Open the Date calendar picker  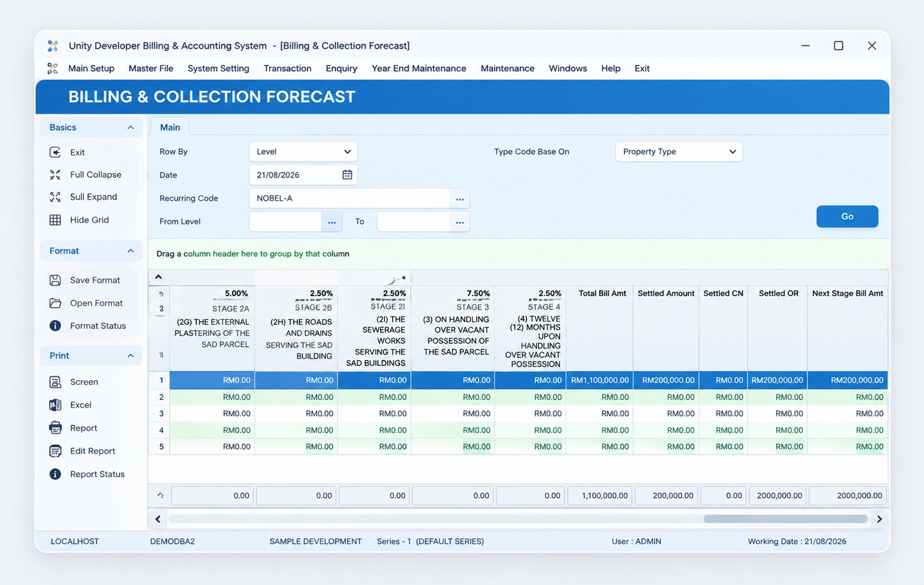(x=347, y=175)
